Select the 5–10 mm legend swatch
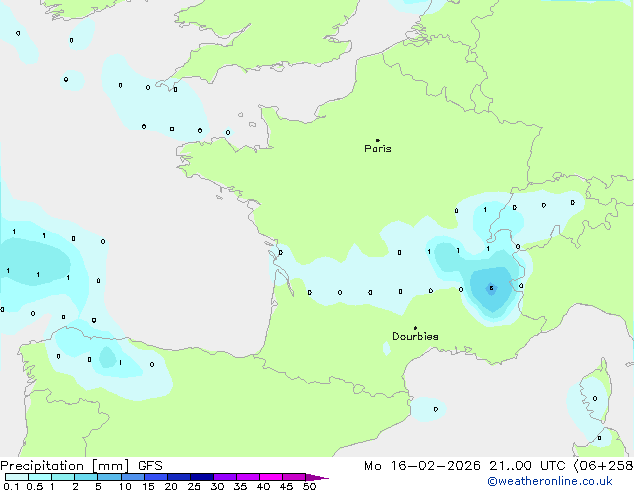This screenshot has width=634, height=490. (109, 477)
